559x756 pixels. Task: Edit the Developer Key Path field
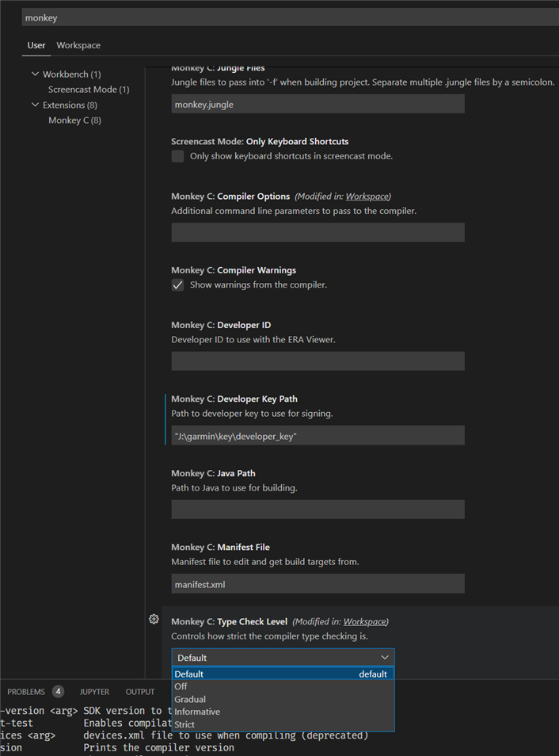[318, 435]
